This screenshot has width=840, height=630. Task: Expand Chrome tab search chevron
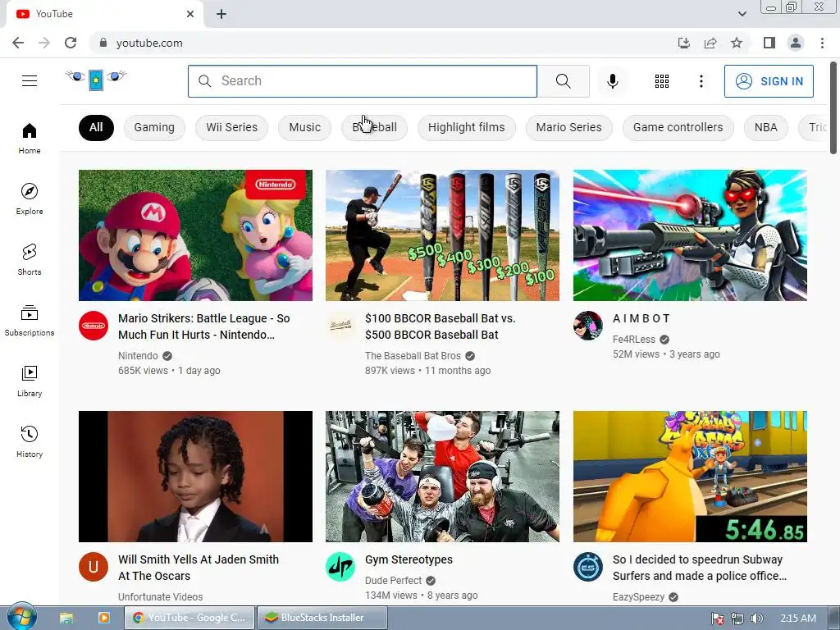[x=742, y=14]
